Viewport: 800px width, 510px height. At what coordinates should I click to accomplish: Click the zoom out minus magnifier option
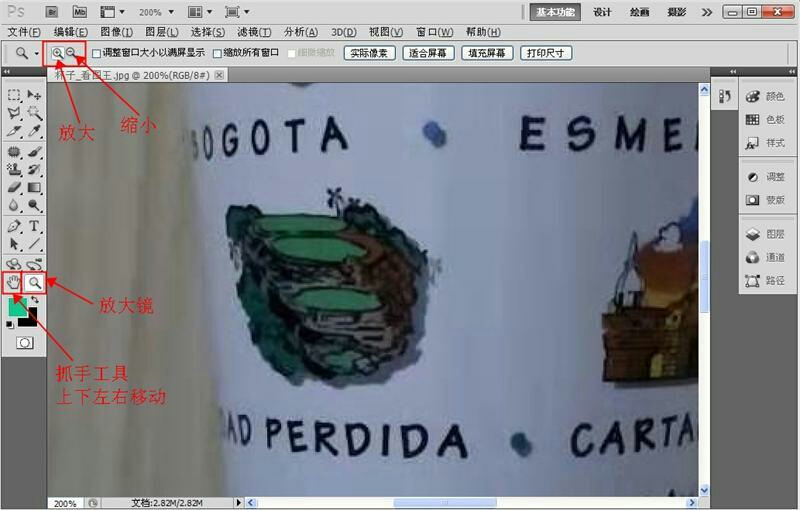click(71, 53)
